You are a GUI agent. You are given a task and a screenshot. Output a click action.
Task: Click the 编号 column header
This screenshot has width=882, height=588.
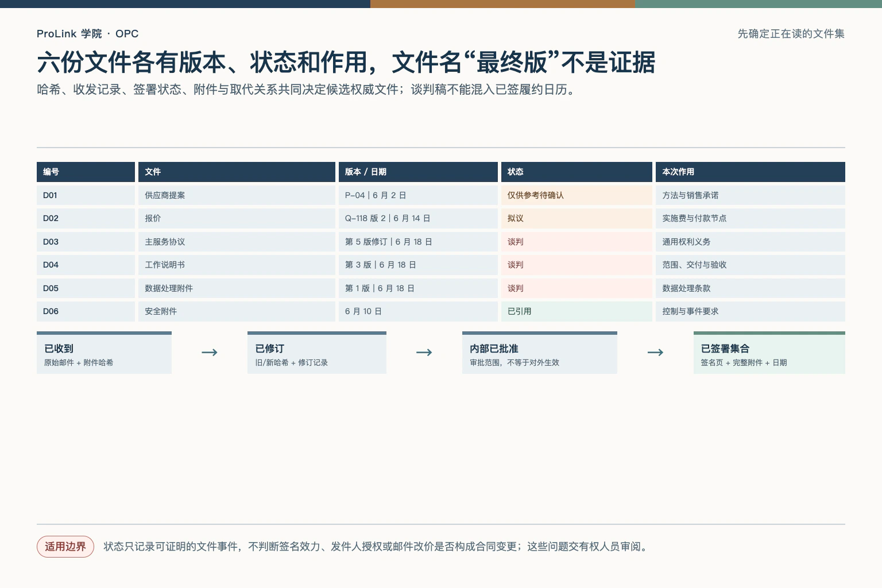(x=86, y=172)
